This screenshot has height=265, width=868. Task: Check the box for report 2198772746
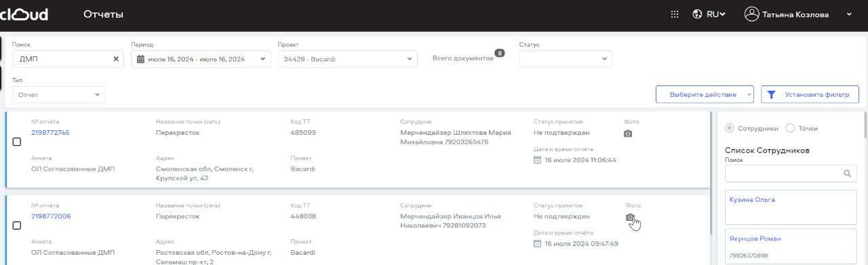click(x=17, y=142)
